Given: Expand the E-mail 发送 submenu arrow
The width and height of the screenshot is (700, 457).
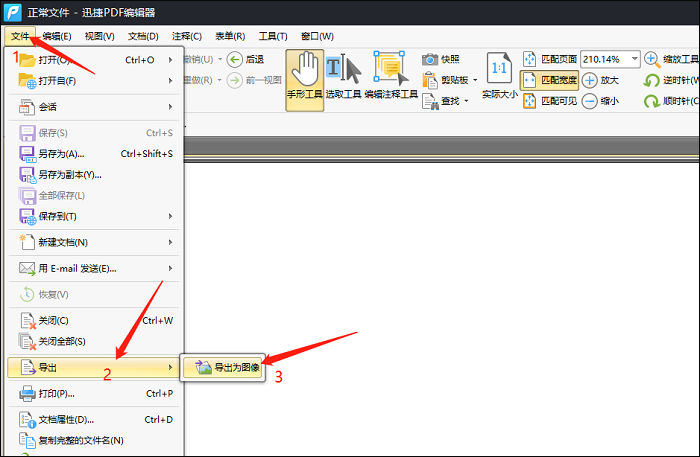Looking at the screenshot, I should pyautogui.click(x=171, y=268).
